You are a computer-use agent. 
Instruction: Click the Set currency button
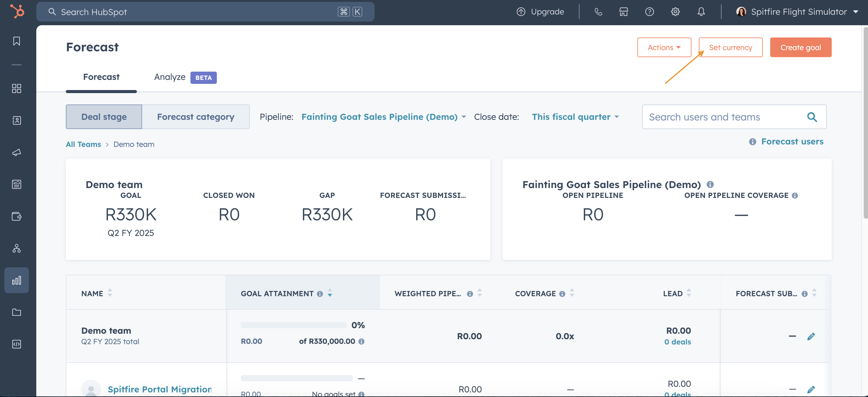pyautogui.click(x=730, y=48)
